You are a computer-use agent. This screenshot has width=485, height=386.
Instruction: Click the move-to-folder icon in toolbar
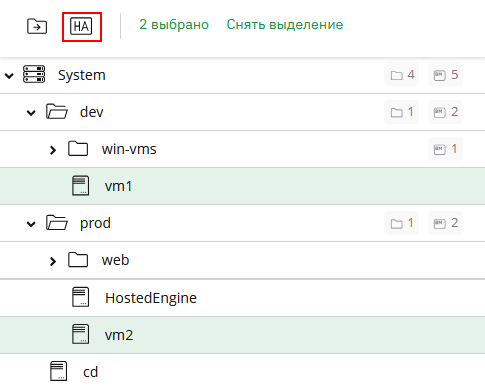pos(37,26)
